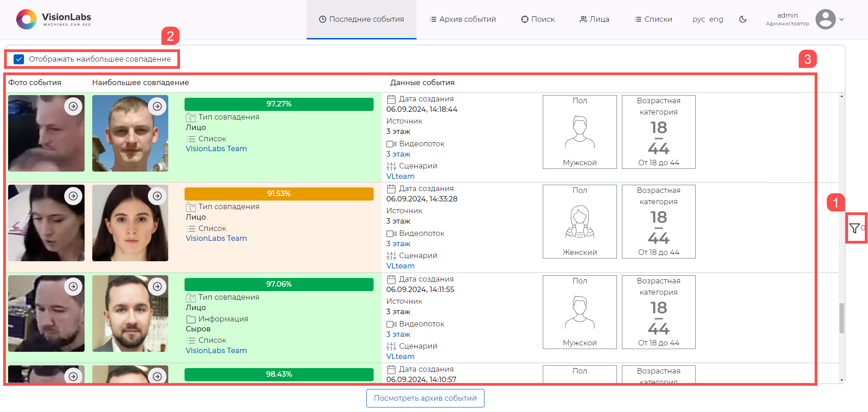The image size is (868, 412).
Task: Open 'VisionLabs Team' list link in 91.53% row
Action: [x=216, y=239]
